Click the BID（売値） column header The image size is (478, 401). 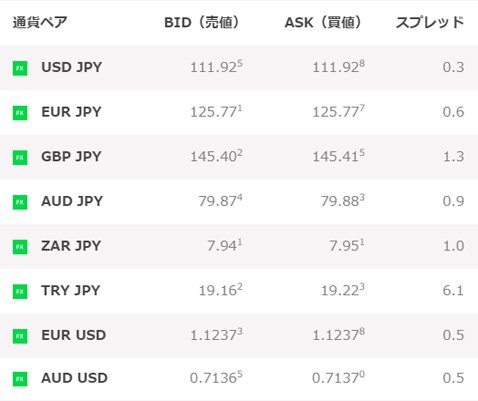pos(202,22)
